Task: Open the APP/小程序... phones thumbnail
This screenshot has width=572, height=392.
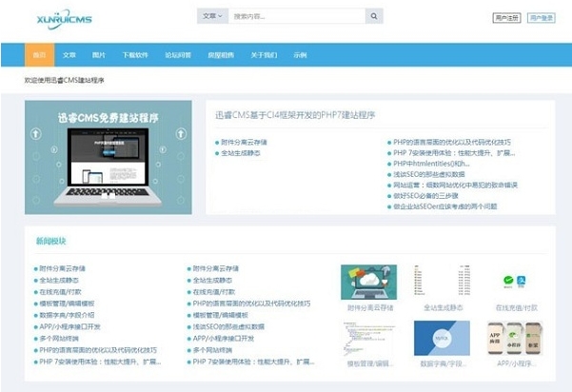Action: tap(515, 338)
